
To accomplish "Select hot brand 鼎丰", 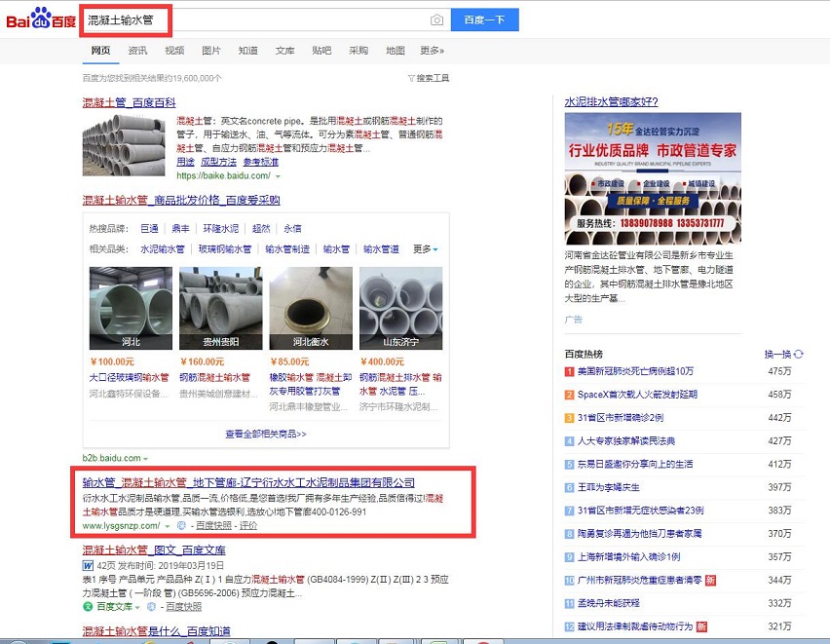I will 180,228.
